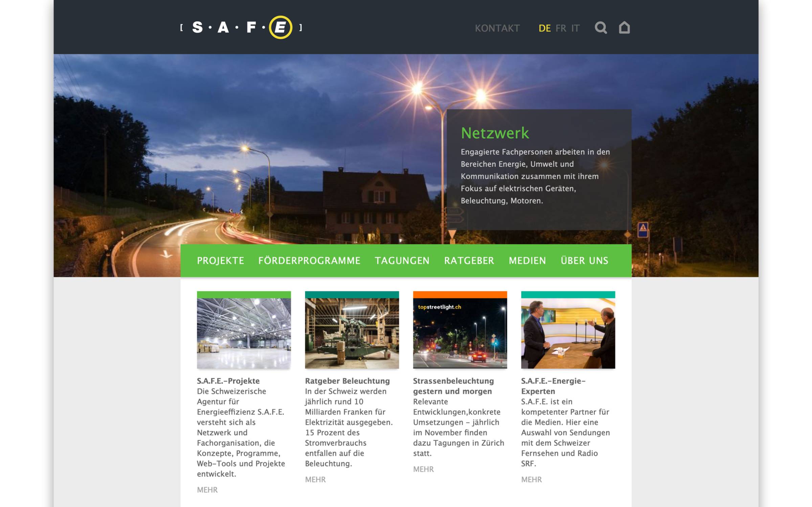The image size is (812, 507).
Task: Open the PROJEKTE menu
Action: 220,260
